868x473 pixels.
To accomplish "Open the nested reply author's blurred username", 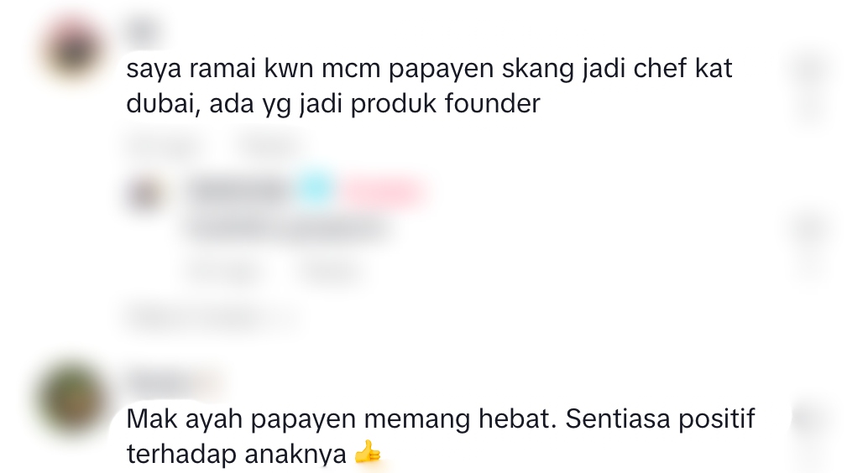I will click(238, 191).
